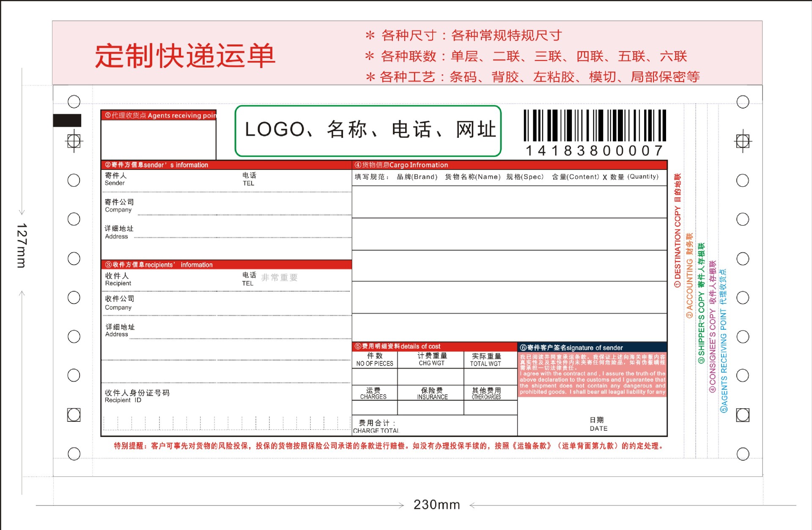Viewport: 812px width, 530px height.
Task: Click the 收件公司 Company field
Action: [226, 303]
